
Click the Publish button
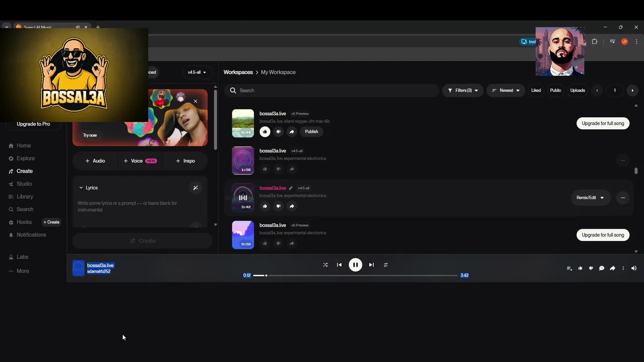pyautogui.click(x=311, y=132)
